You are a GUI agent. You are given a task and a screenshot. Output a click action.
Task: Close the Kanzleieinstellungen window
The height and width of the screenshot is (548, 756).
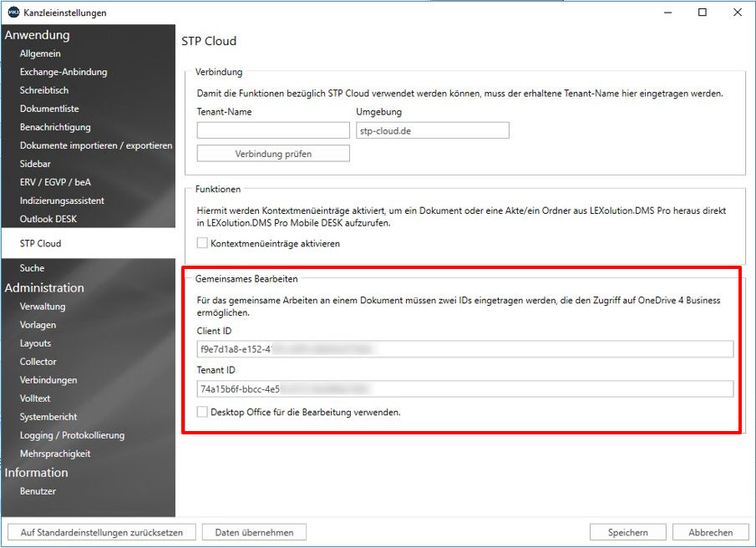[737, 13]
